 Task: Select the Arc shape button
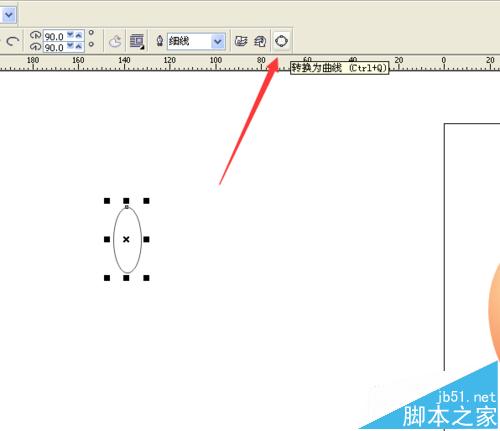click(x=12, y=42)
